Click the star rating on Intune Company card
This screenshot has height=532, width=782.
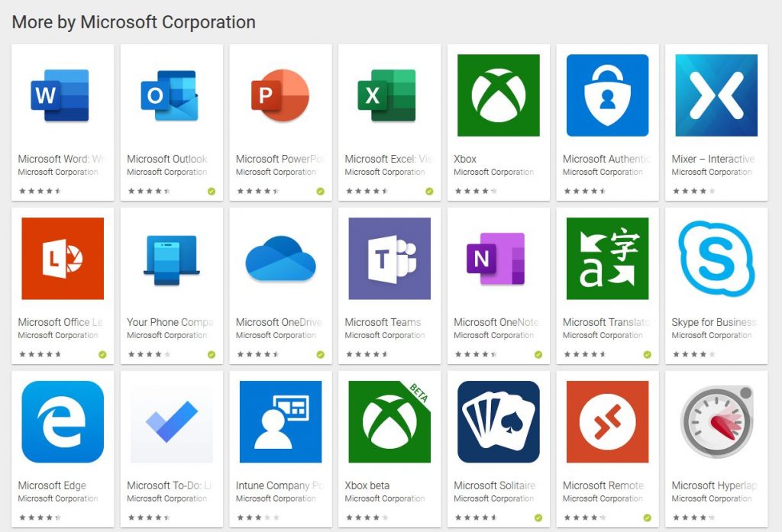[x=258, y=517]
